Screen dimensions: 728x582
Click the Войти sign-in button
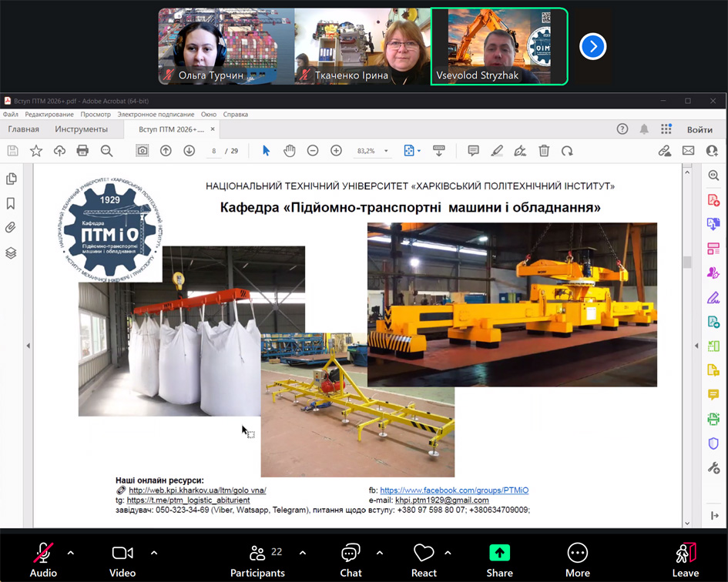coord(699,129)
